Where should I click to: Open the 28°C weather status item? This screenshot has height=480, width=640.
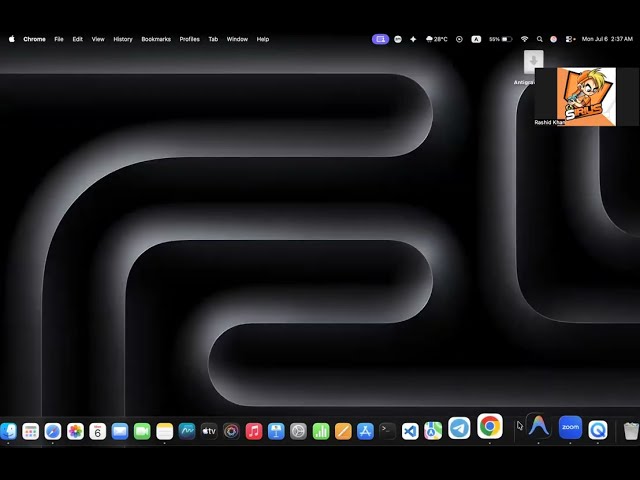(x=436, y=39)
